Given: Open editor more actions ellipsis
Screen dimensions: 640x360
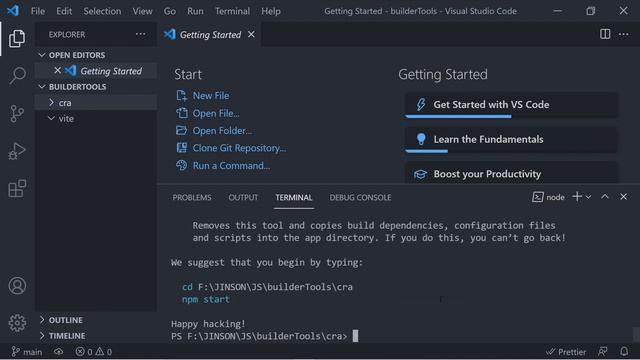Looking at the screenshot, I should tap(624, 34).
